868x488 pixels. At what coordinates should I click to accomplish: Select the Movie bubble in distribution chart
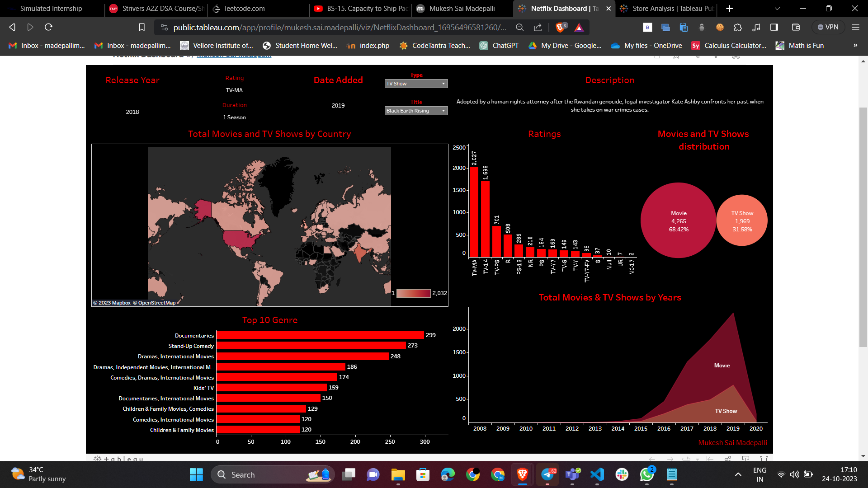(x=678, y=221)
